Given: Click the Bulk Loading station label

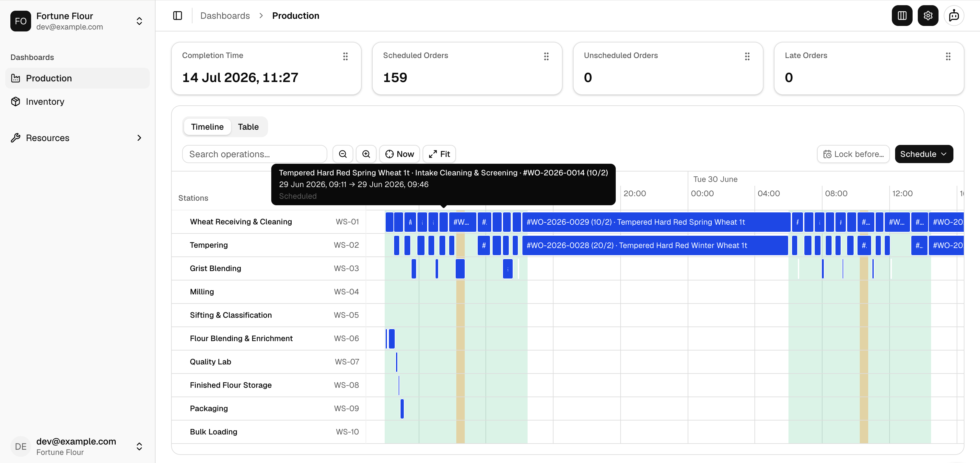Looking at the screenshot, I should coord(214,432).
